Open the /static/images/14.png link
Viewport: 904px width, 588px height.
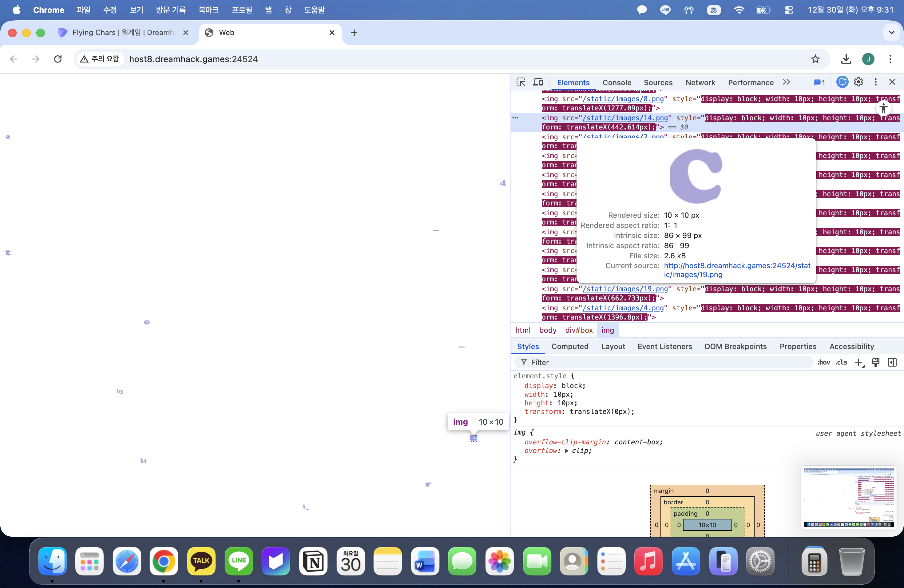pyautogui.click(x=625, y=118)
